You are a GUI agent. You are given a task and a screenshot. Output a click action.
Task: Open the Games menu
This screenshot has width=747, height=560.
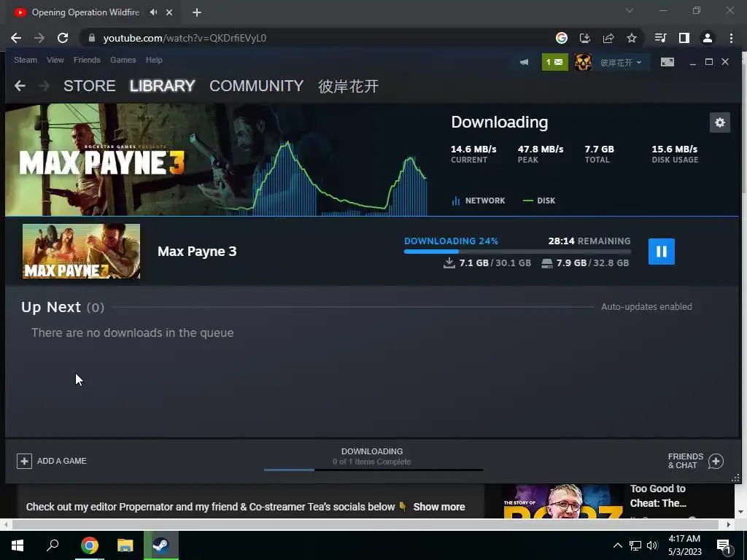[123, 60]
